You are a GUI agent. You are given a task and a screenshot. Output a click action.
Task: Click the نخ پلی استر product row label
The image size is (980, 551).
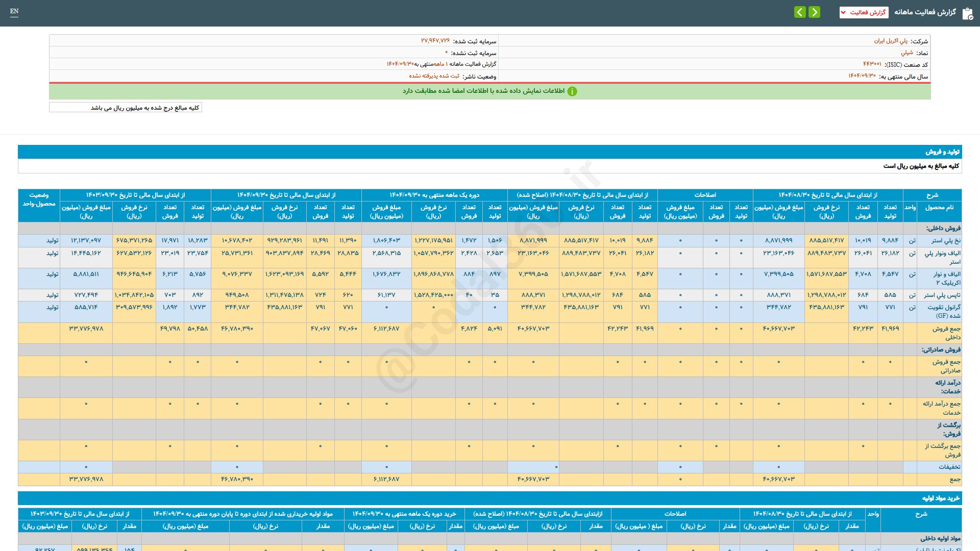(945, 240)
